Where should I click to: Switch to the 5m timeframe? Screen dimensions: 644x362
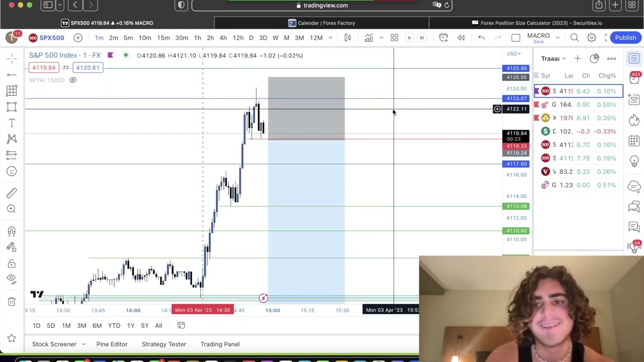click(128, 38)
